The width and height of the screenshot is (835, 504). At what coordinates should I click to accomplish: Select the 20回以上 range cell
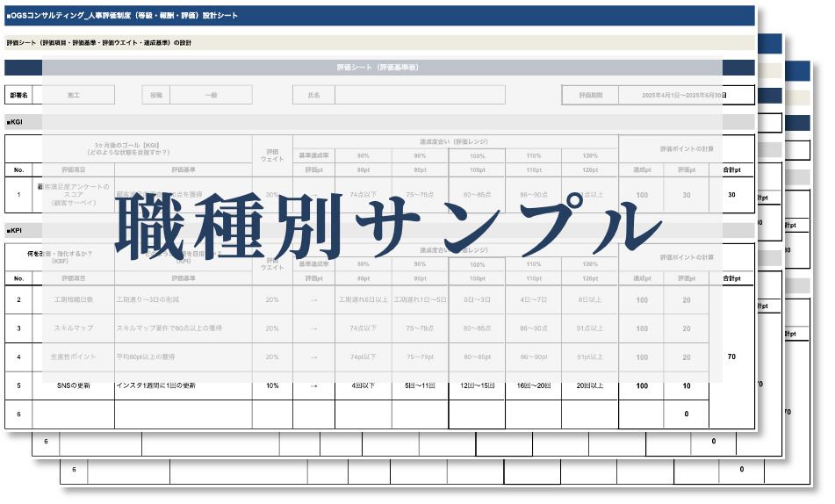tap(590, 385)
